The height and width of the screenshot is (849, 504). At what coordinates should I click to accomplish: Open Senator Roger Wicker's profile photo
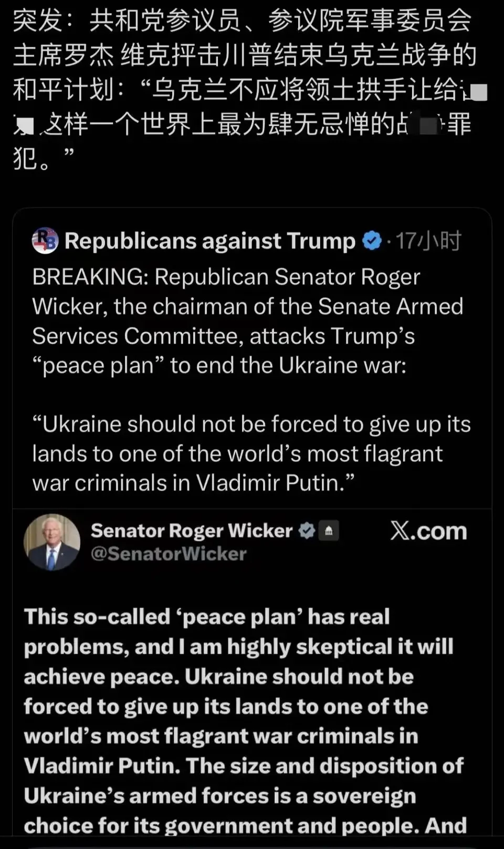pyautogui.click(x=51, y=542)
